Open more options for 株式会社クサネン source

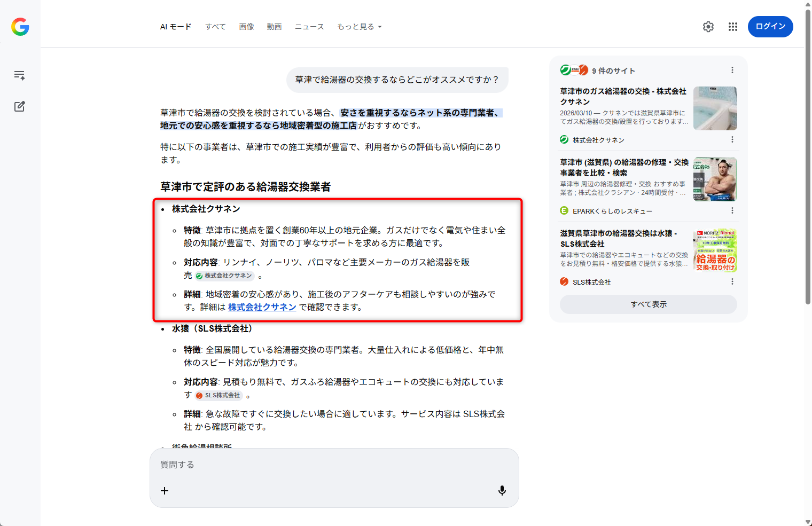point(732,139)
